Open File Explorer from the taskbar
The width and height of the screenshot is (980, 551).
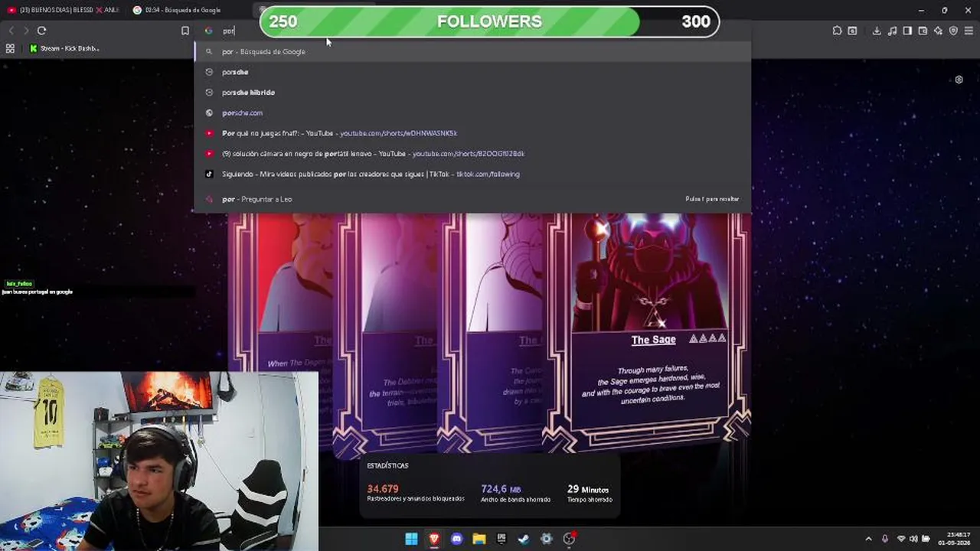479,539
